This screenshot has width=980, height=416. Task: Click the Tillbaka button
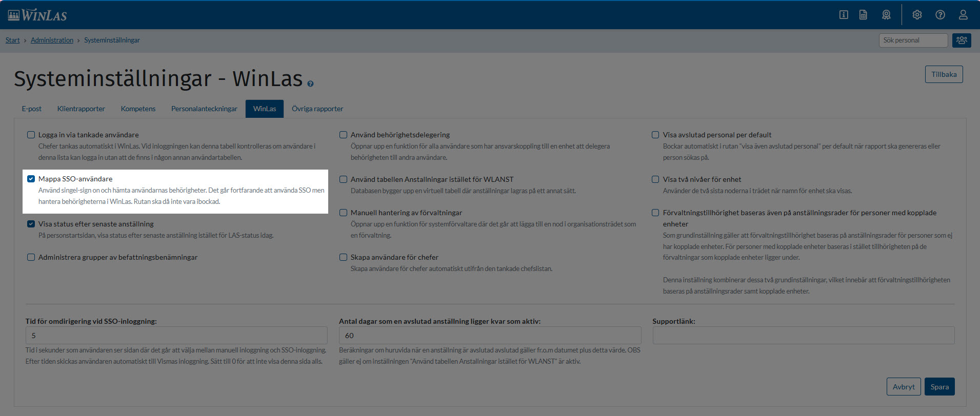[944, 74]
